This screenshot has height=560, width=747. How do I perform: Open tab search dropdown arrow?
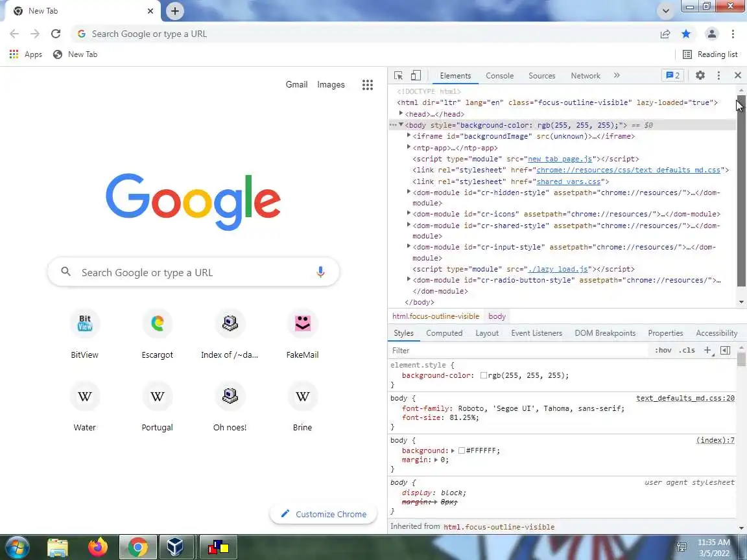[x=665, y=11]
